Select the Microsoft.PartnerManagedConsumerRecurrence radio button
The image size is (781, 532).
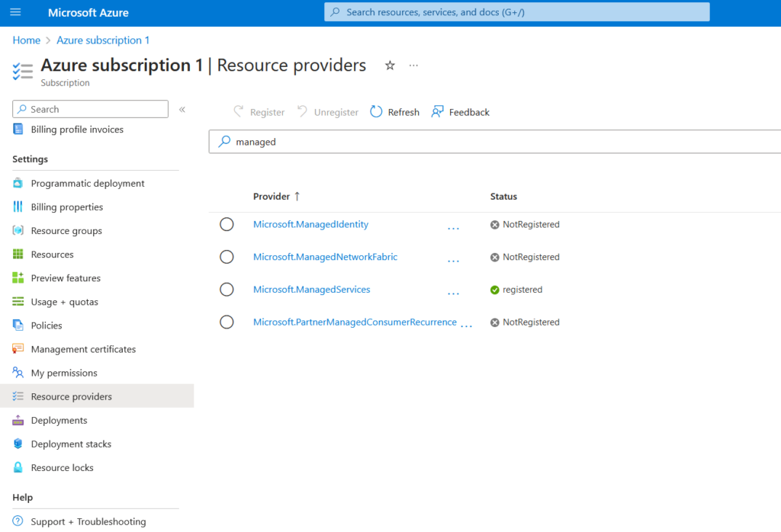click(x=227, y=322)
